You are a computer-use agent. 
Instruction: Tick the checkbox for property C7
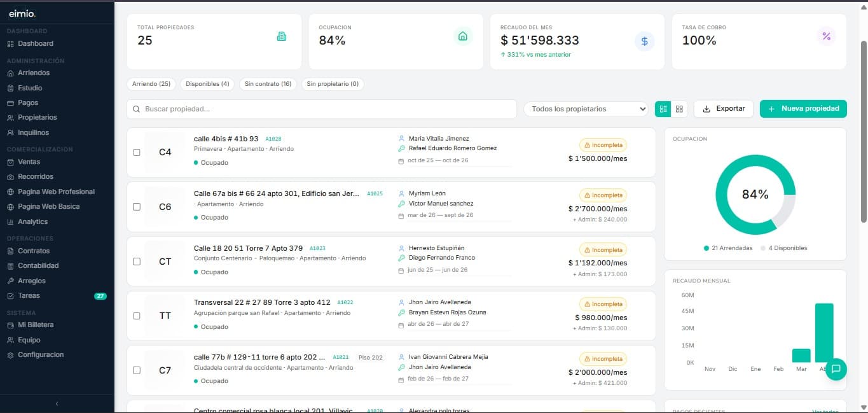click(136, 370)
